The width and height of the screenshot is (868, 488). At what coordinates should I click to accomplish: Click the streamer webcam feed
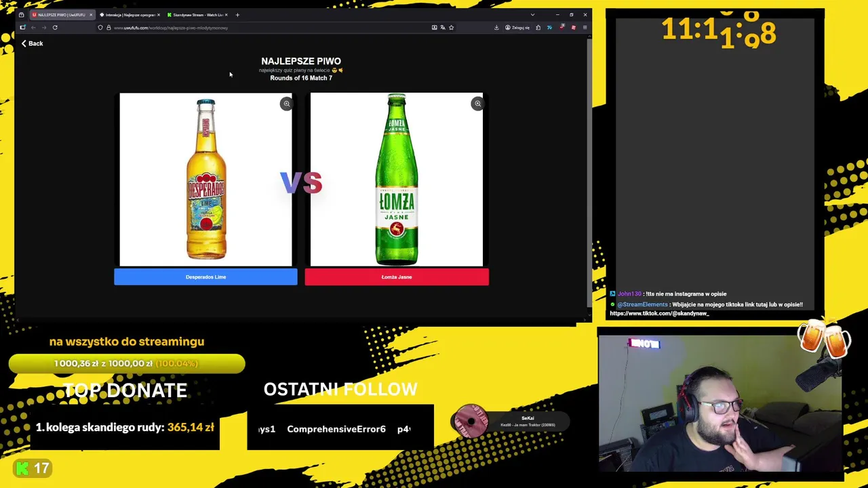tap(720, 403)
